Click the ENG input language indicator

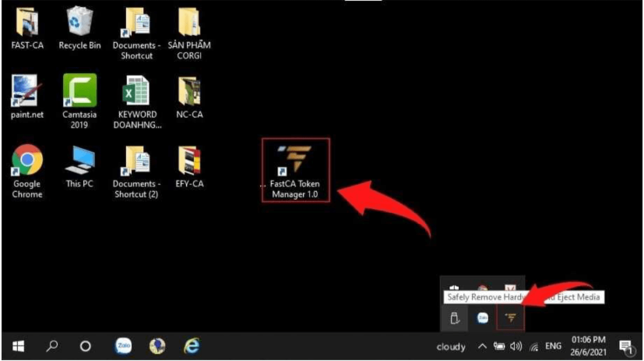(552, 346)
